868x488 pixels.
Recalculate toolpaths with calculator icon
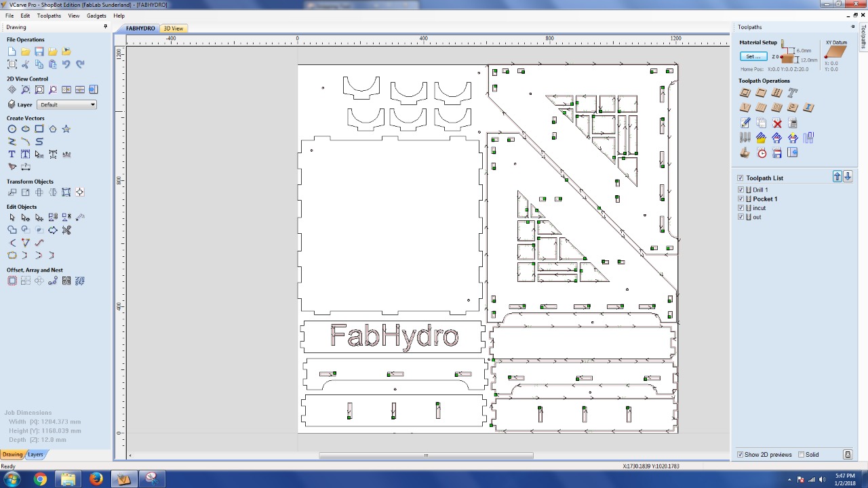[793, 123]
